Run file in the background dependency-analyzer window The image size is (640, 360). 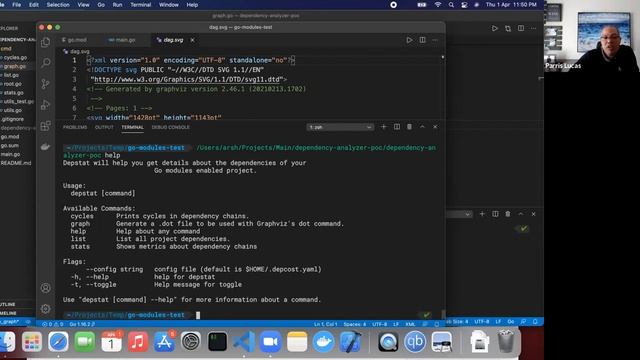(x=495, y=28)
